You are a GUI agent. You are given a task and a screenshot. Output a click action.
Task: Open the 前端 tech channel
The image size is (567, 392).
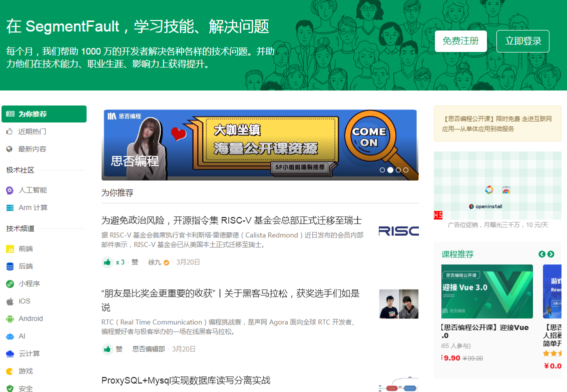click(26, 249)
